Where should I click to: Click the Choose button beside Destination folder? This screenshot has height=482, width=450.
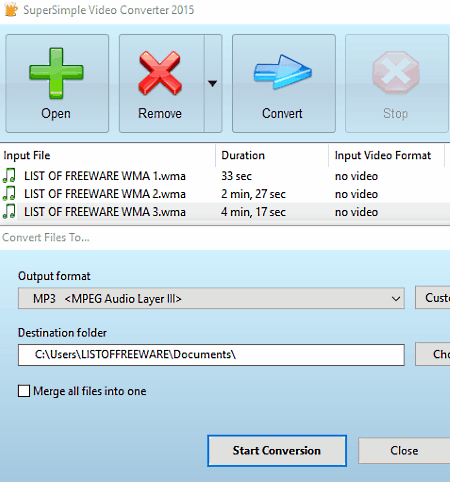tap(433, 354)
